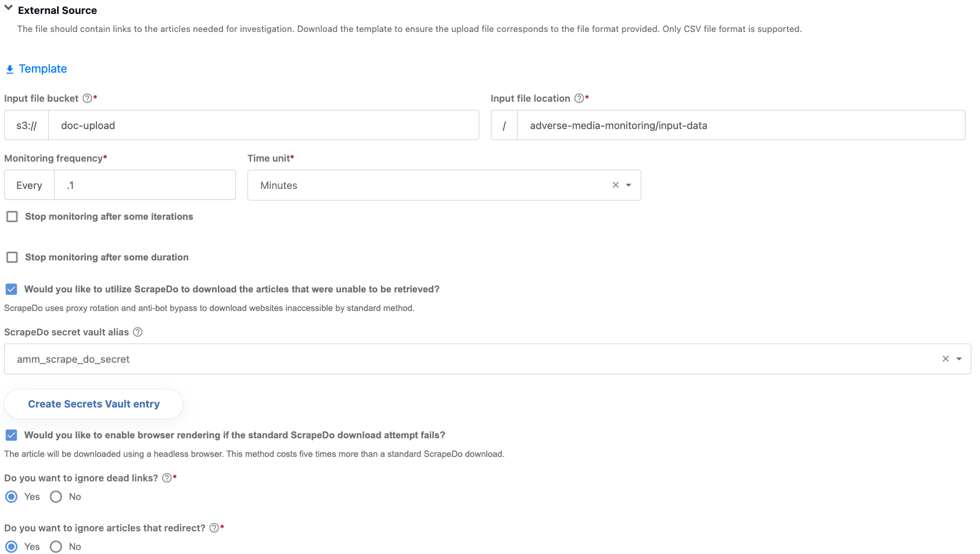Click the Input file location text field
Viewport: 980px width, 554px height.
click(741, 125)
